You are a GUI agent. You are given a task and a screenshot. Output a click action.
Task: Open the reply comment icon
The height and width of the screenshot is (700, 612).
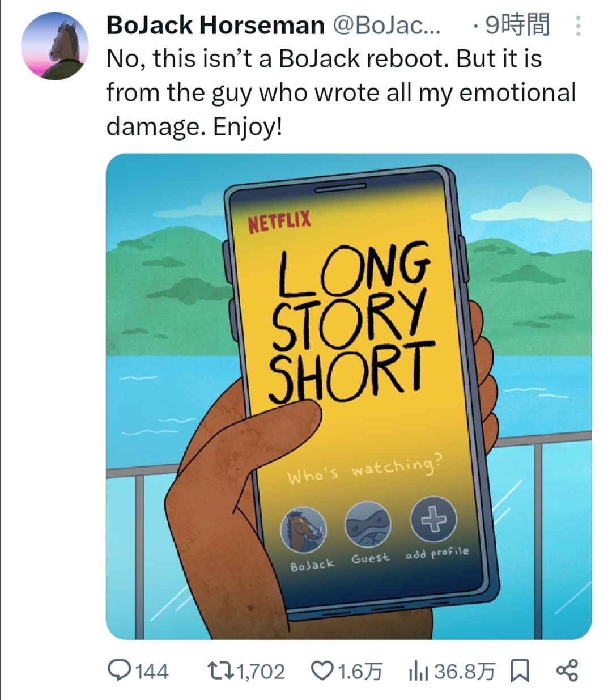120,671
